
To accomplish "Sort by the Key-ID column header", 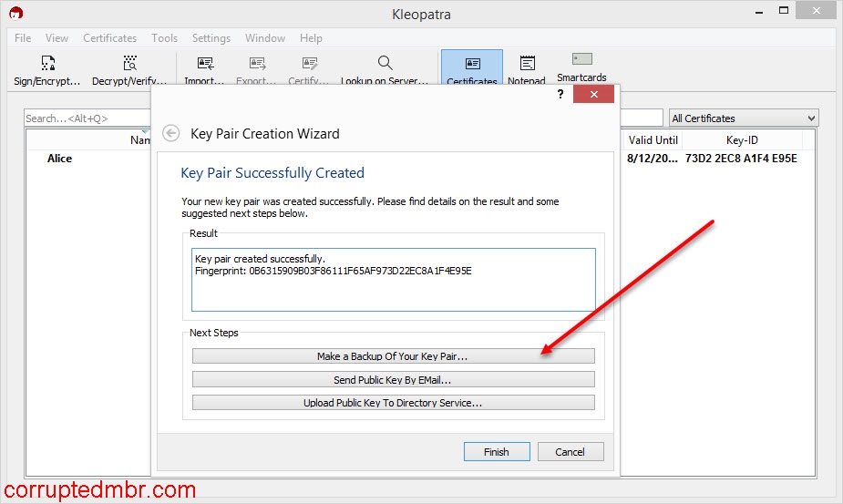I will 741,140.
